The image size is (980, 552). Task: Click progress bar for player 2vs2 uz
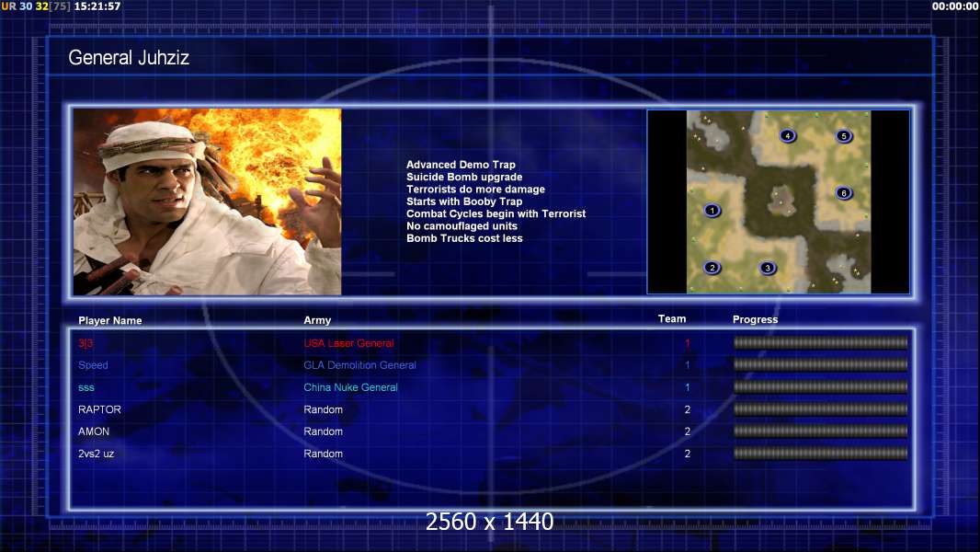(x=820, y=454)
